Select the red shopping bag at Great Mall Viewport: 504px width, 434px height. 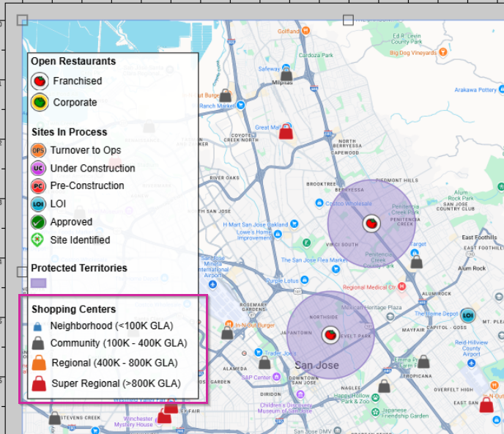coord(286,132)
